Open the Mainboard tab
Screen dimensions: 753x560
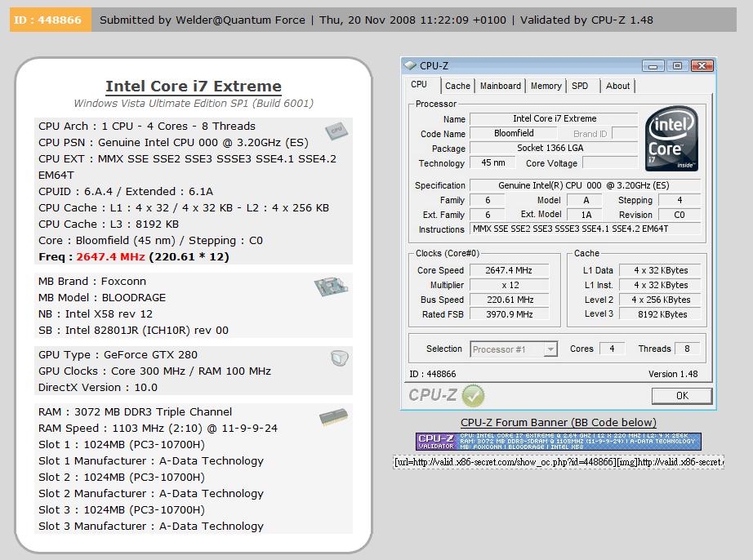[x=501, y=86]
